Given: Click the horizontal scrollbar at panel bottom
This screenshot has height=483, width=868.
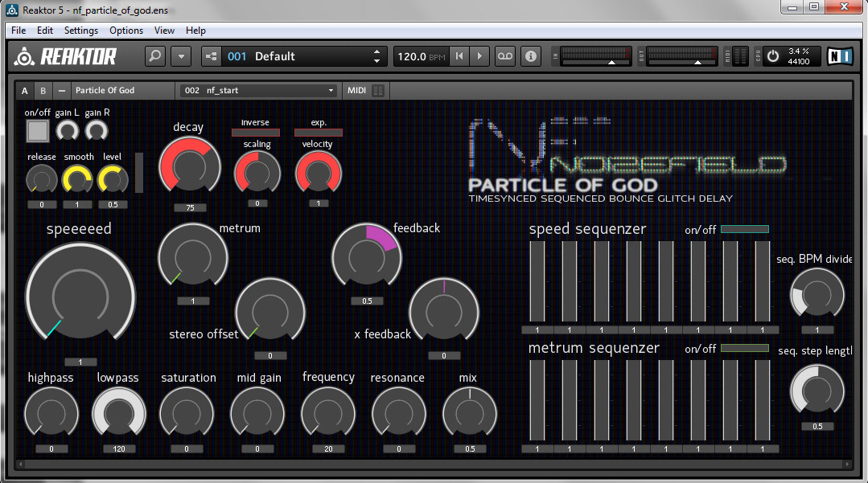Looking at the screenshot, I should pyautogui.click(x=434, y=465).
